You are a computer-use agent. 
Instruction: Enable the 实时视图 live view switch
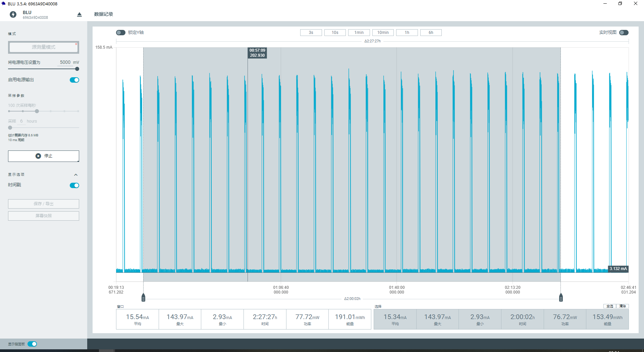coord(624,33)
